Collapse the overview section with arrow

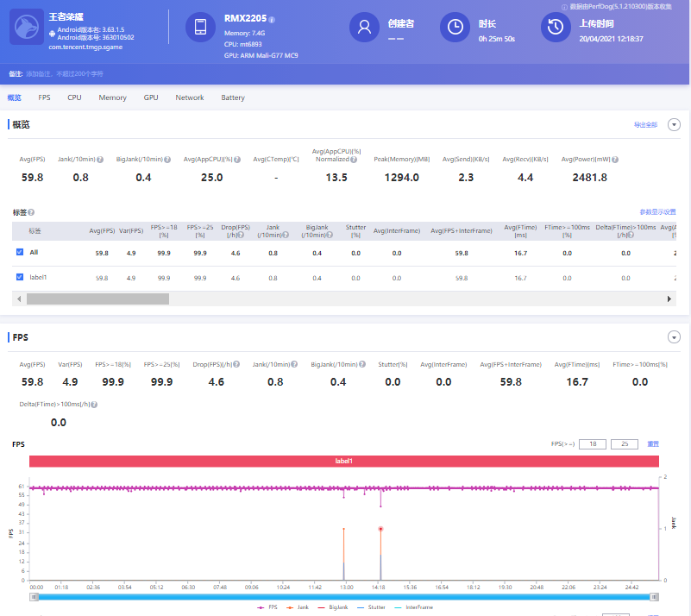click(x=674, y=125)
